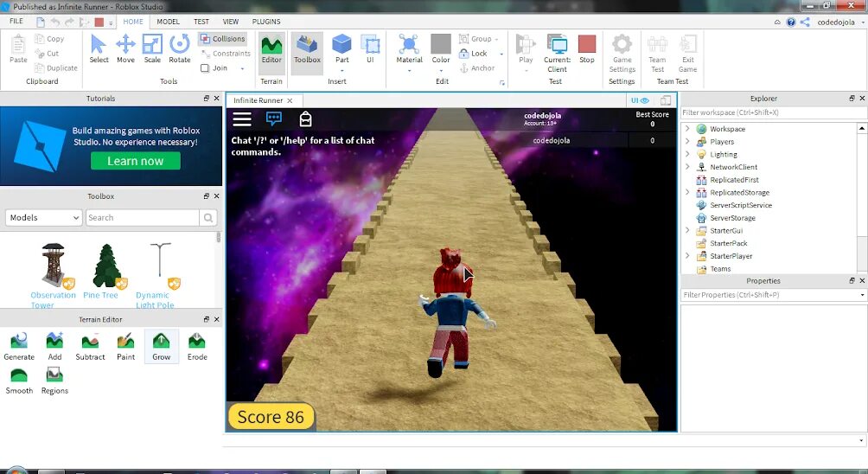868x474 pixels.
Task: Select the Observation Tower model thumbnail
Action: click(x=54, y=266)
